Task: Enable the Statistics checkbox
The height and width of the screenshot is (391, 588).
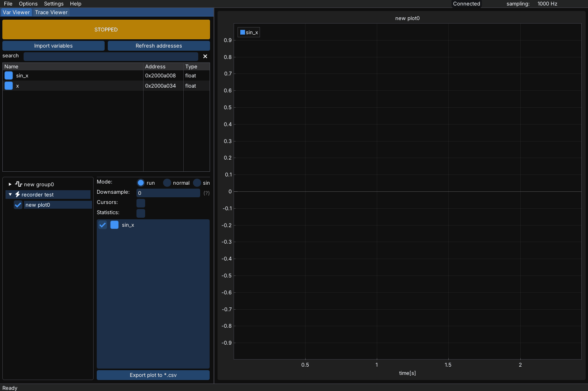Action: coord(141,213)
